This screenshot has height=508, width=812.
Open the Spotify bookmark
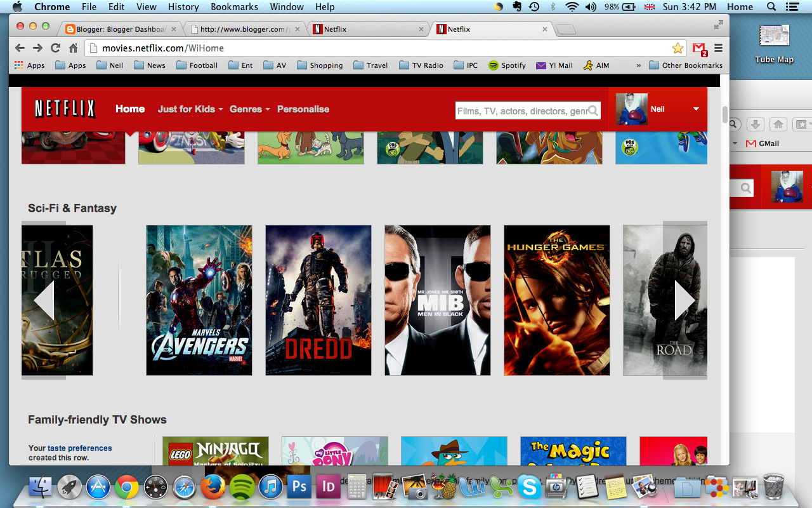[507, 65]
